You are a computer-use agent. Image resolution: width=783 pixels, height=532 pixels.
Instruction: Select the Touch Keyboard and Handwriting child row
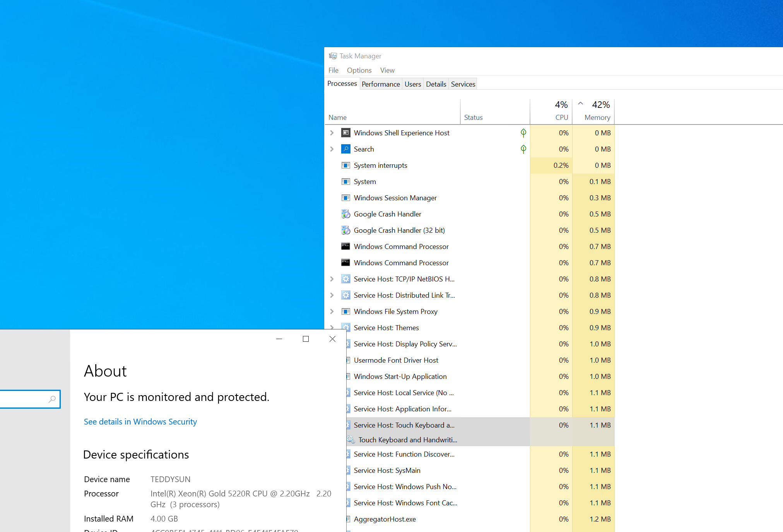click(480, 440)
